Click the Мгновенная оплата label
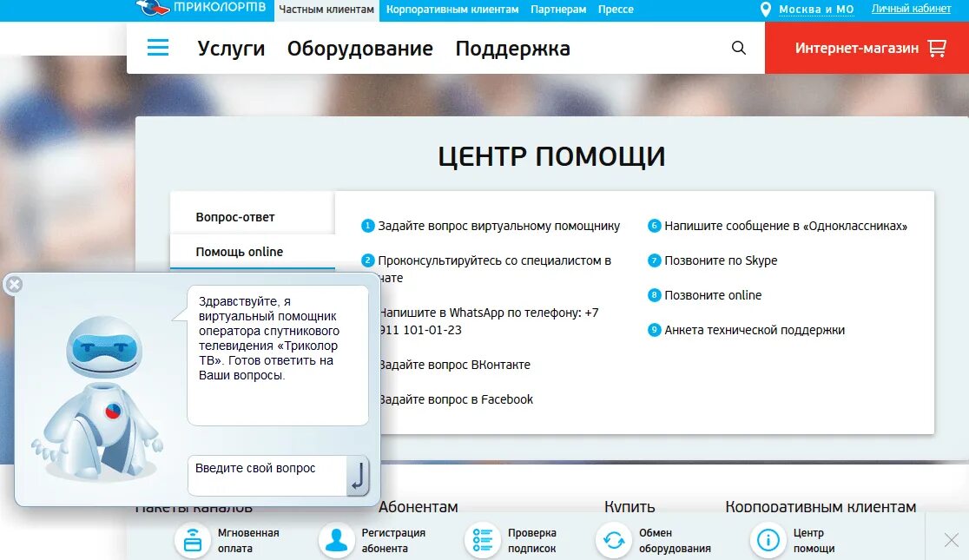Screen dimensions: 969x560 point(248,540)
